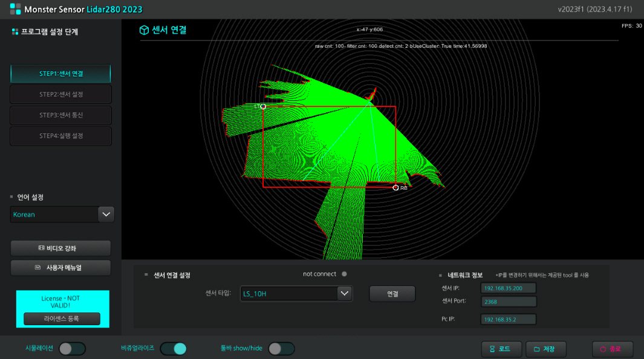The width and height of the screenshot is (644, 359).
Task: Toggle the 비쥬얼라이즈 visualize switch
Action: tap(174, 349)
